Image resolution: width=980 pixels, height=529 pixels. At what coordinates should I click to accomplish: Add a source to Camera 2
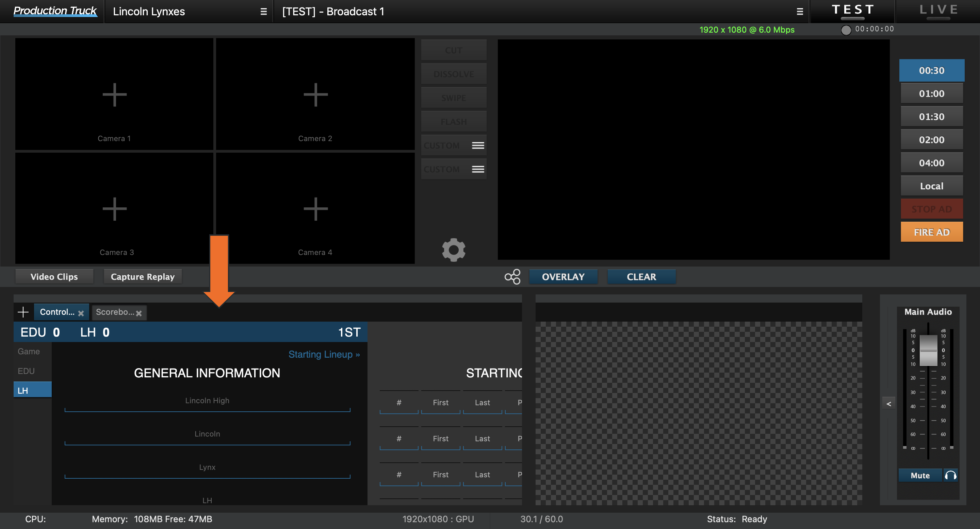tap(315, 95)
